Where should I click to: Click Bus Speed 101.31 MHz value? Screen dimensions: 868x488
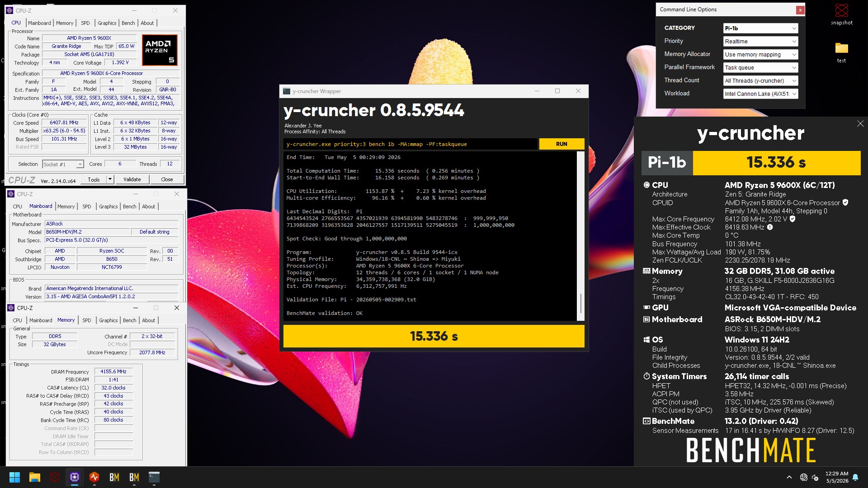[64, 139]
